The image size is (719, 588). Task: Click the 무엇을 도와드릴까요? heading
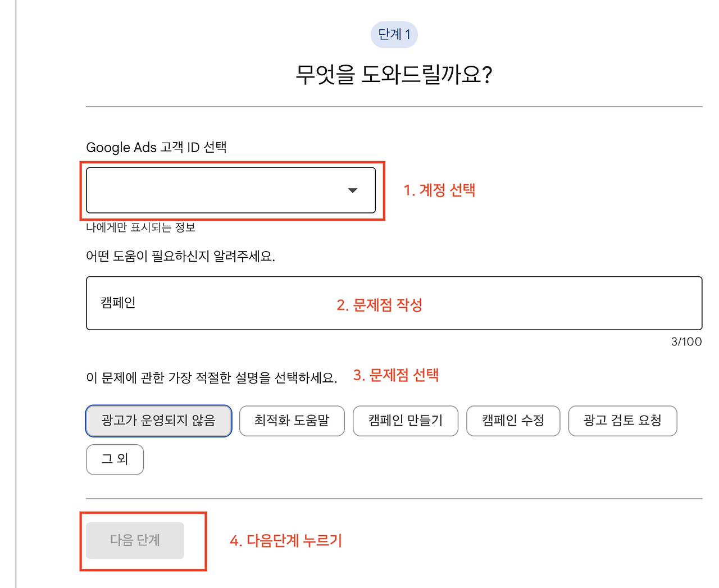(394, 72)
